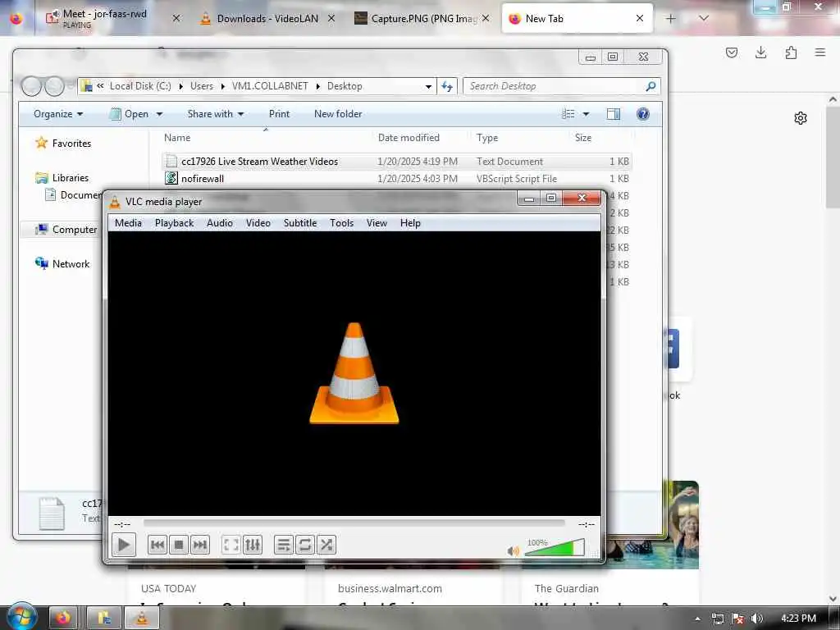
Task: Click the Firefox taskbar icon
Action: tap(63, 619)
